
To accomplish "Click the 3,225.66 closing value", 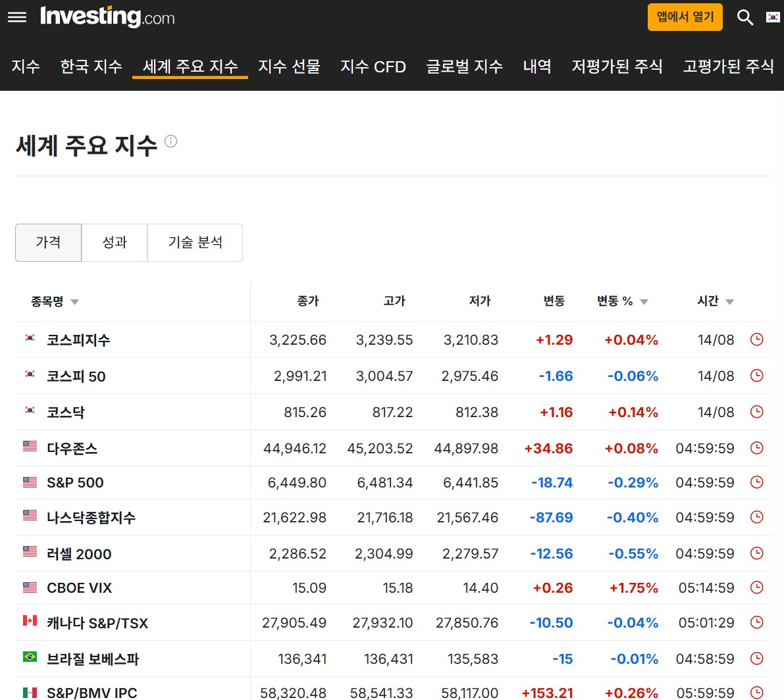I will tap(298, 340).
